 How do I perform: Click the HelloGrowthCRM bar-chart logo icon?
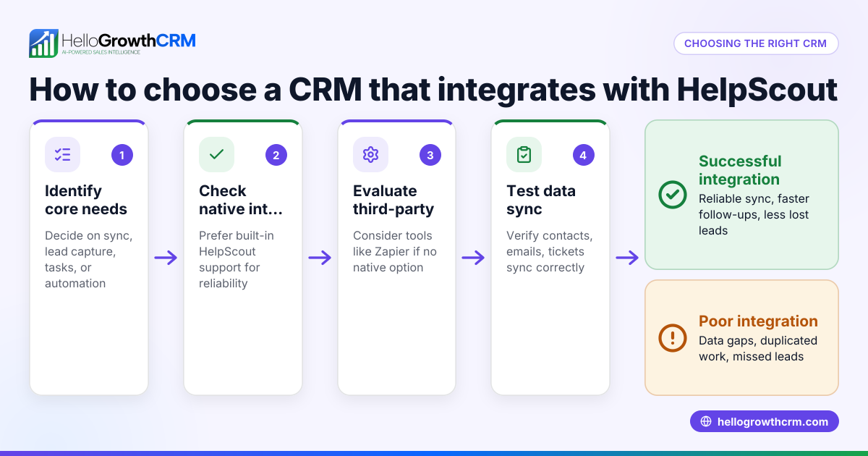pos(43,43)
